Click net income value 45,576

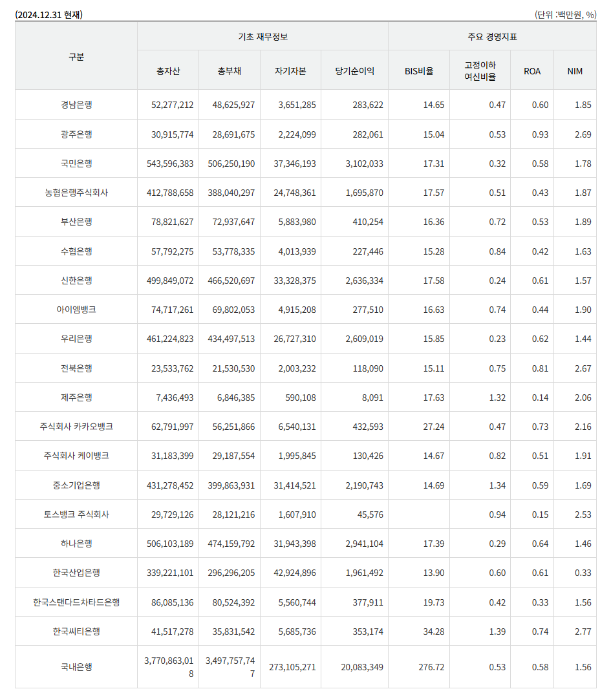pos(370,514)
